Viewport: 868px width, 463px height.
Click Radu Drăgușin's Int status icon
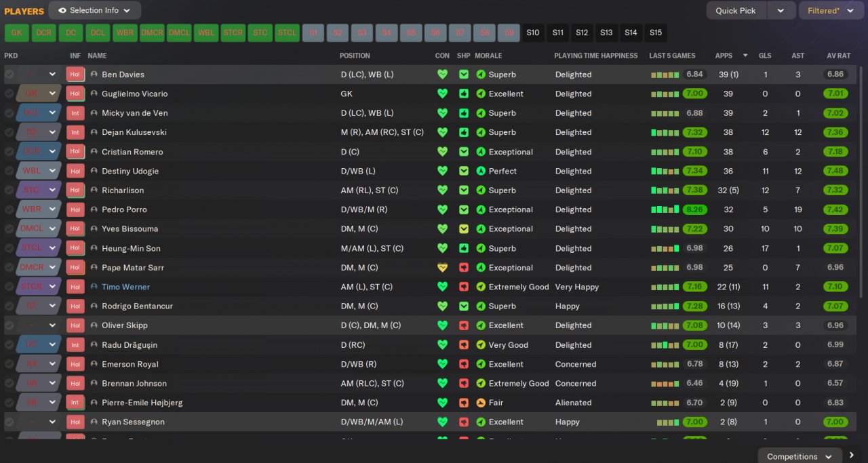pyautogui.click(x=75, y=345)
